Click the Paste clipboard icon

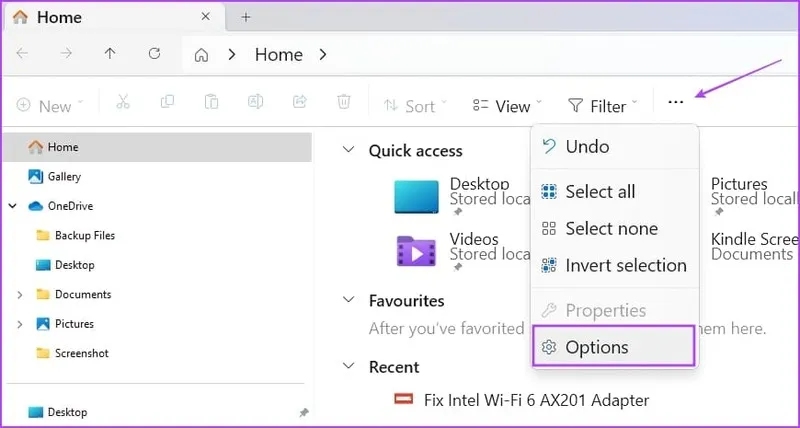click(x=211, y=103)
